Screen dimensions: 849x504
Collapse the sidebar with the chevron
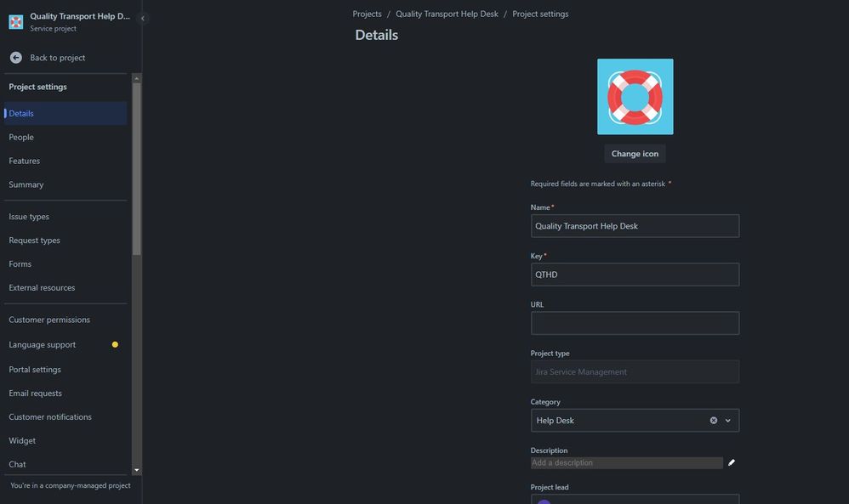pos(142,19)
